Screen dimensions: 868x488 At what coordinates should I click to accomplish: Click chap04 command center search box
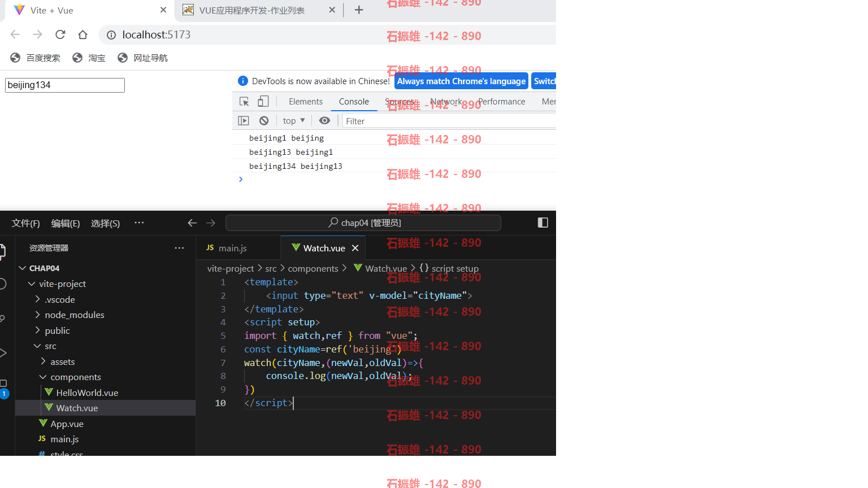tap(363, 223)
